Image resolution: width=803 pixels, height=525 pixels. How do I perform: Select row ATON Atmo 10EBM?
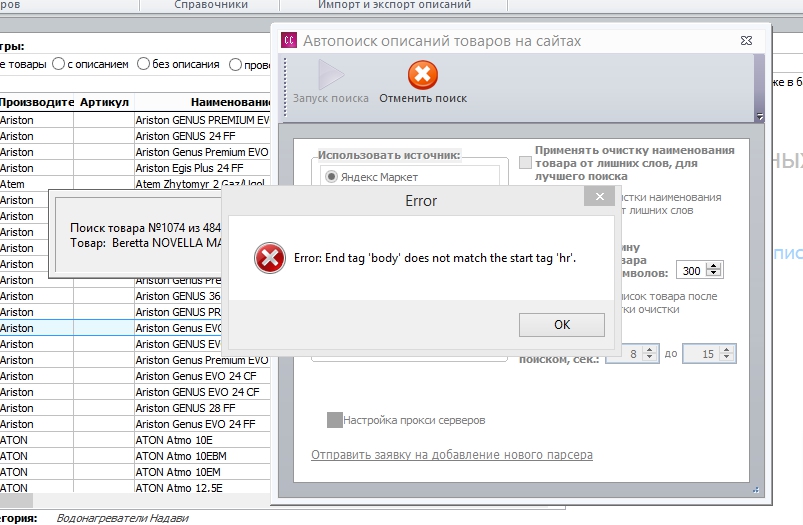tap(135, 456)
